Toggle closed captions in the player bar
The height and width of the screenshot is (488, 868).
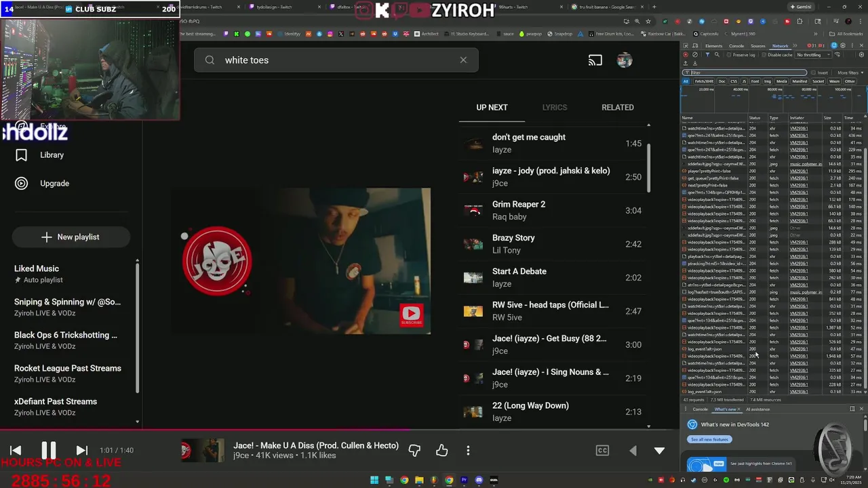pos(602,450)
